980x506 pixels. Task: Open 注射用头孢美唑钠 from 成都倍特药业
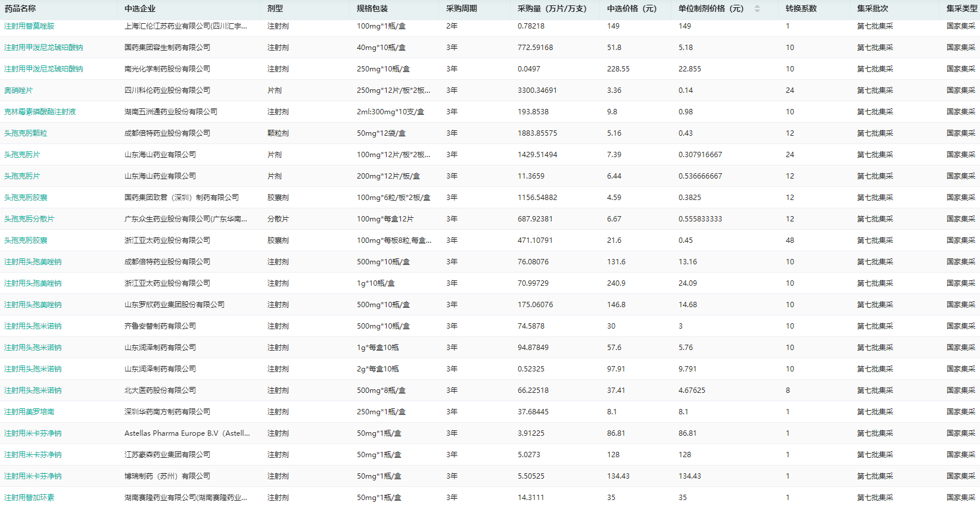33,262
